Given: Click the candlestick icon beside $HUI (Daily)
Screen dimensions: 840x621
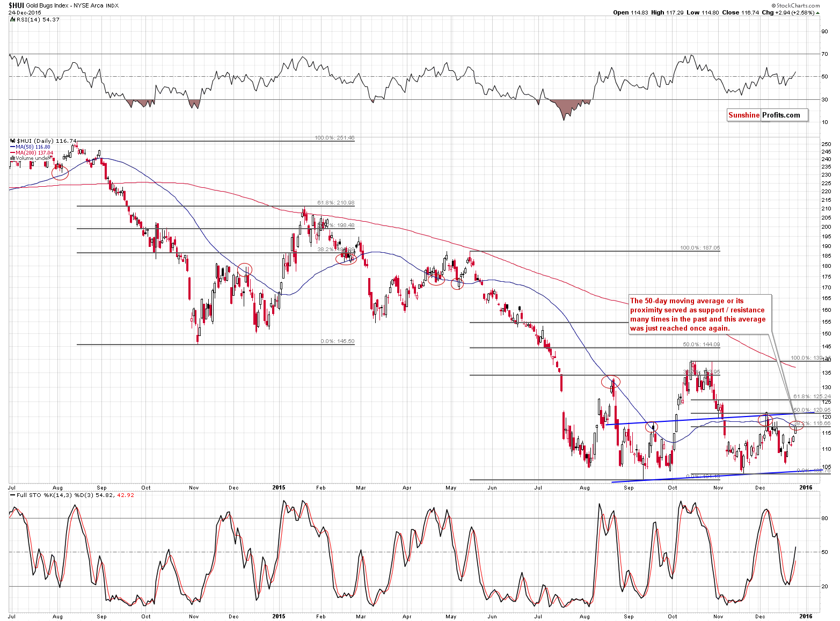Looking at the screenshot, I should (13, 141).
